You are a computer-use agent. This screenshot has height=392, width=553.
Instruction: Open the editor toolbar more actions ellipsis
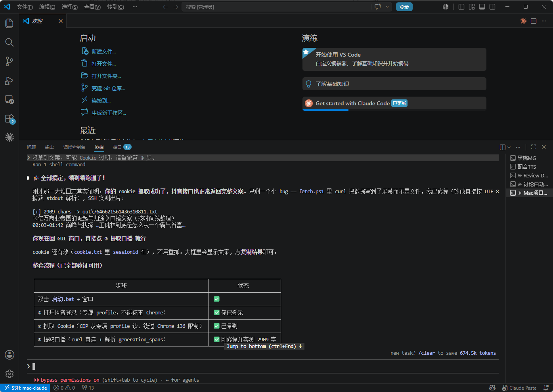pyautogui.click(x=544, y=21)
